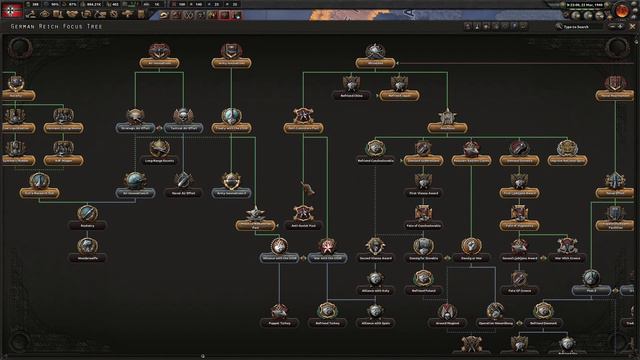Select the Wunderwaffe focus icon

click(x=87, y=246)
